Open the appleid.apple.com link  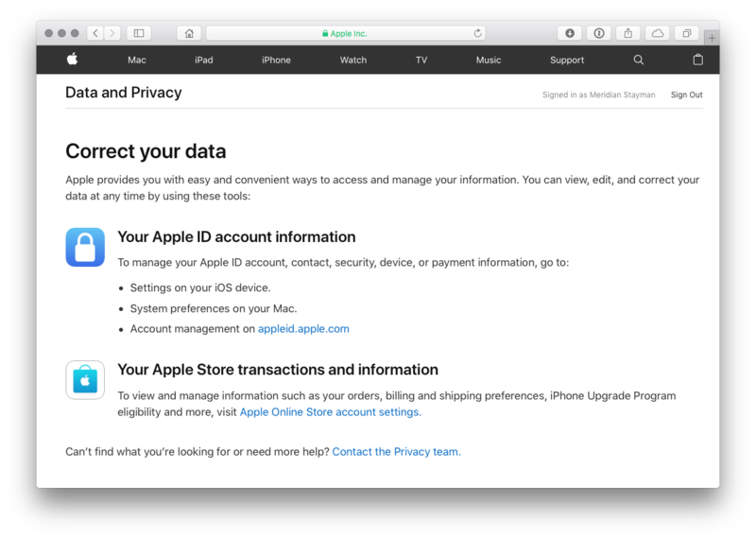pyautogui.click(x=303, y=329)
